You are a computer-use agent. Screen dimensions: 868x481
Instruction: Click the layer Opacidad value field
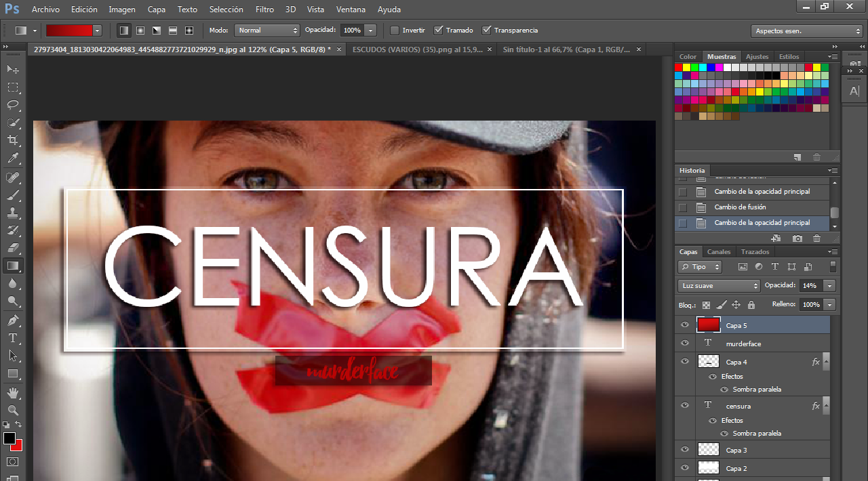pos(810,286)
